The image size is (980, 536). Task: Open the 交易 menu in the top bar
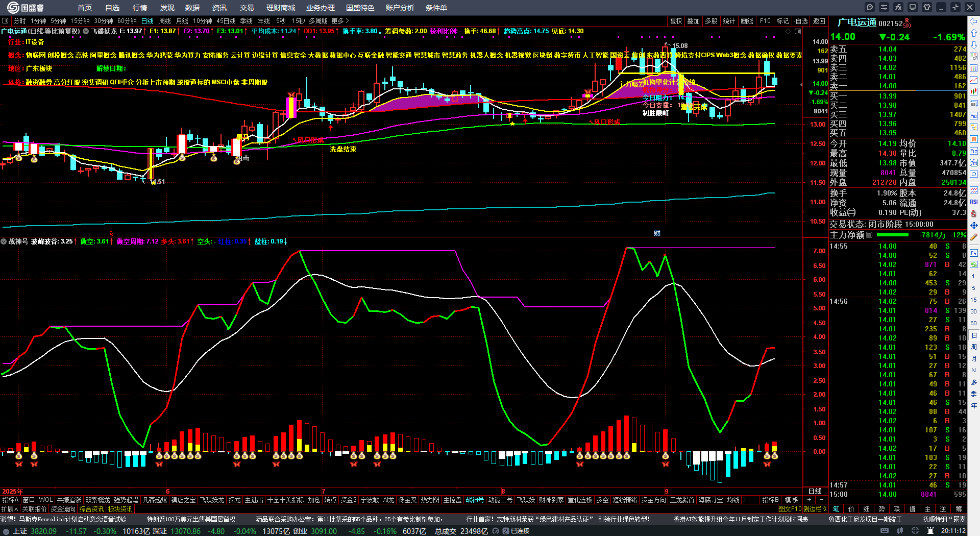(x=247, y=8)
